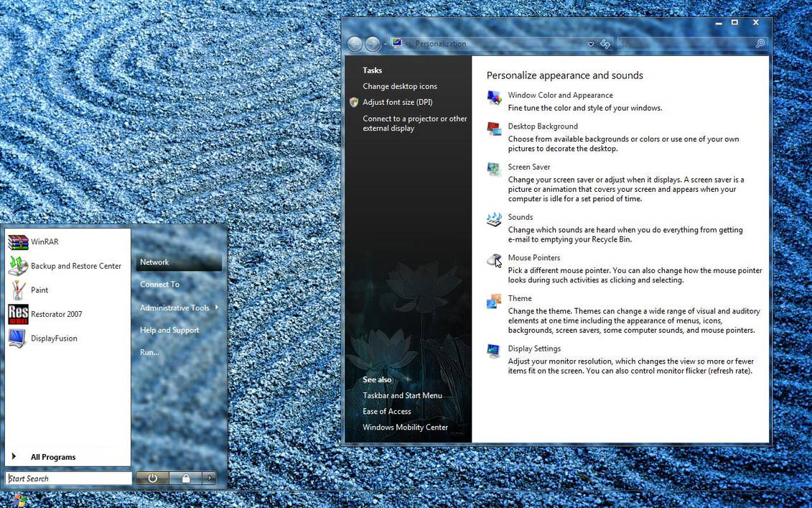812x508 pixels.
Task: Click the Mouse Pointers icon
Action: pos(494,259)
